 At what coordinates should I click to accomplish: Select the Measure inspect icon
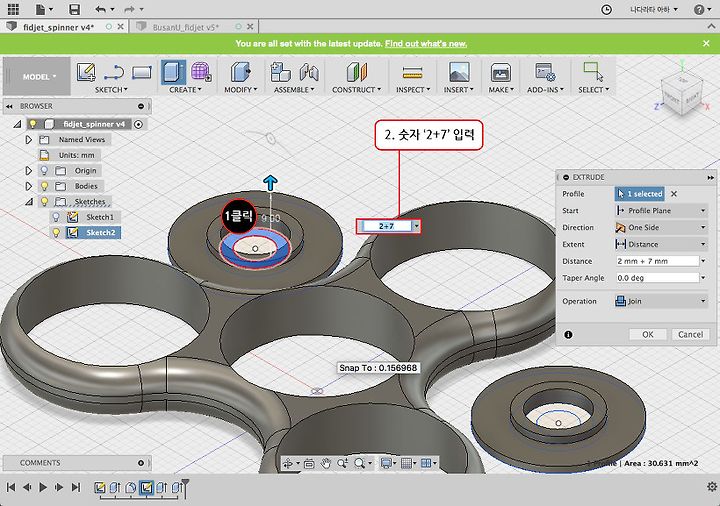tap(412, 73)
